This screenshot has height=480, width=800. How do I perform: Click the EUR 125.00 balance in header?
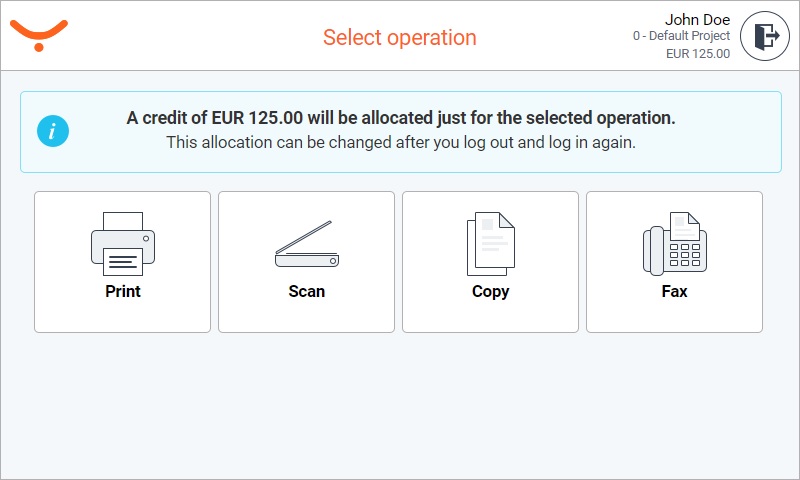coord(698,54)
